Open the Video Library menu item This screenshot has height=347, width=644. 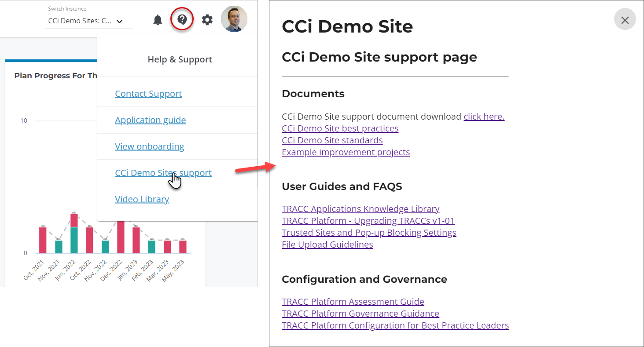point(142,199)
